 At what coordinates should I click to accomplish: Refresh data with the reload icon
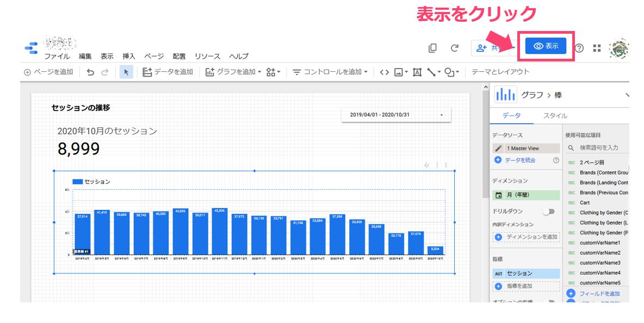[x=454, y=48]
